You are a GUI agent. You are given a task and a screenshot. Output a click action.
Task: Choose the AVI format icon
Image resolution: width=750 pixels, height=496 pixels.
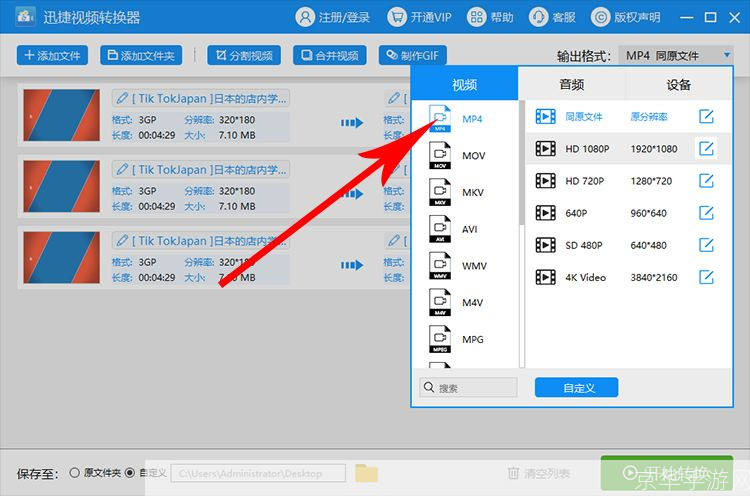point(440,229)
